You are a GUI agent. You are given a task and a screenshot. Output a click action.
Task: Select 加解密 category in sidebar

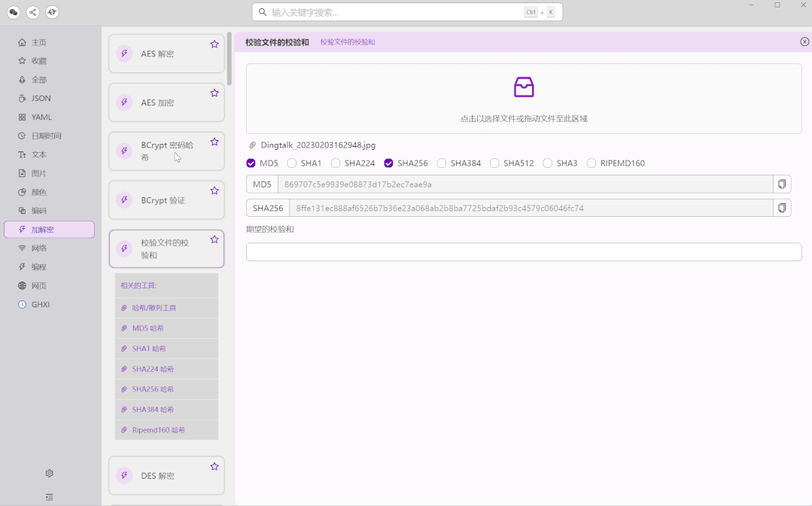pyautogui.click(x=49, y=230)
